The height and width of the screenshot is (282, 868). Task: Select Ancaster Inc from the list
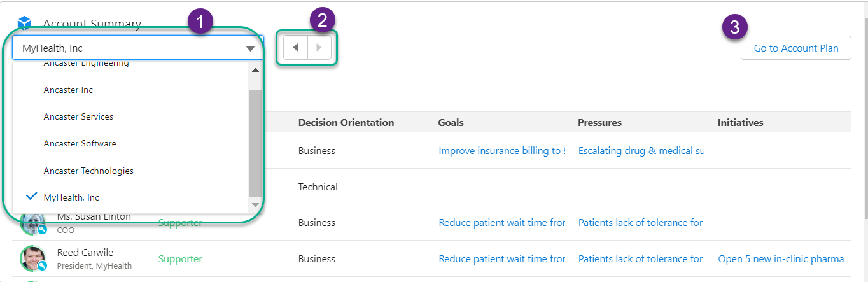pyautogui.click(x=68, y=90)
